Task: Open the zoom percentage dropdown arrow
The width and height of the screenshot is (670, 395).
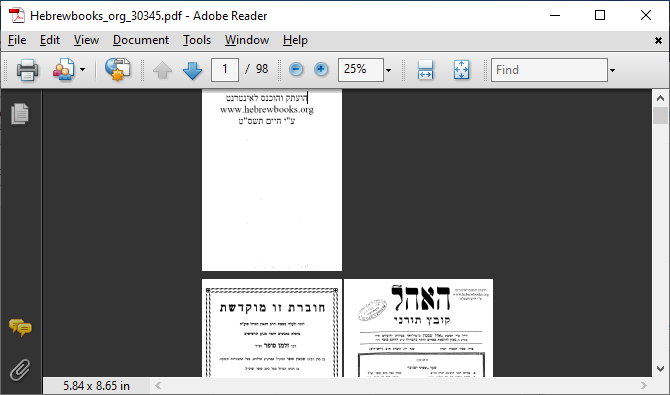Action: click(388, 70)
